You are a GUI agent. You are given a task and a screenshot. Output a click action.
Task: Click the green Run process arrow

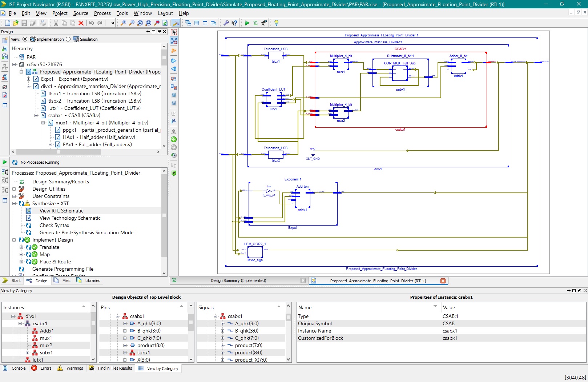pos(247,23)
